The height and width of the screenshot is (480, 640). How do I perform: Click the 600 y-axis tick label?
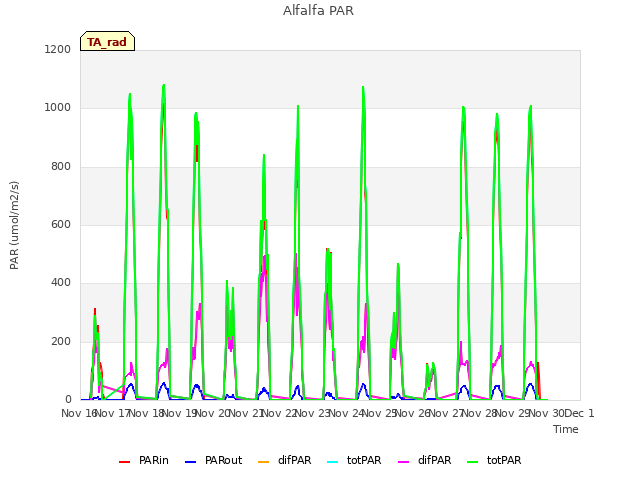point(61,224)
